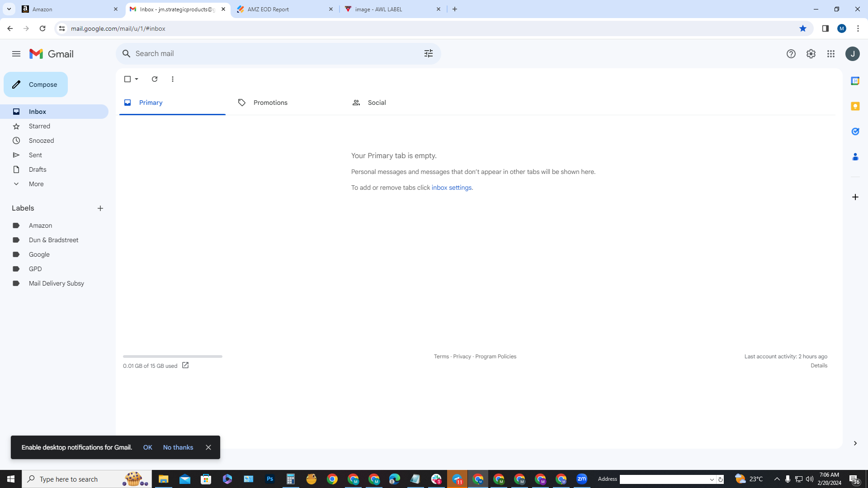Open tab search dropdown
This screenshot has height=488, width=868.
9,9
